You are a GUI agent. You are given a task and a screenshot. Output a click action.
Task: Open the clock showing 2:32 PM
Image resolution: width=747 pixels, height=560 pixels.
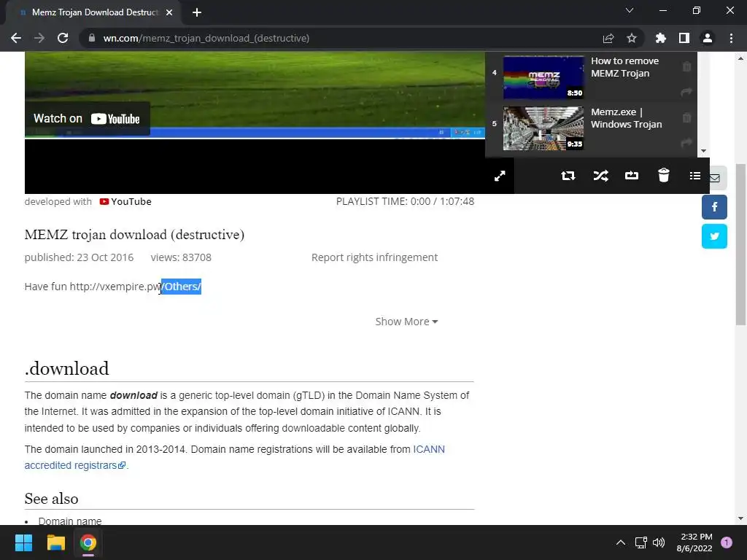(694, 542)
